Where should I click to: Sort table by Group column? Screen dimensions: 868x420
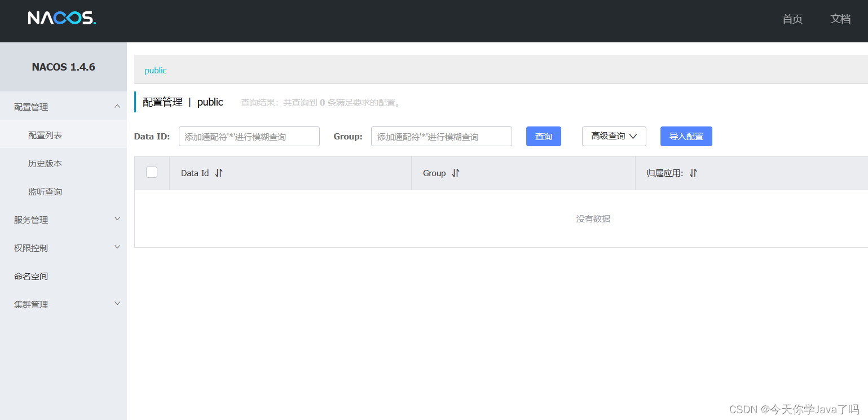pos(456,173)
